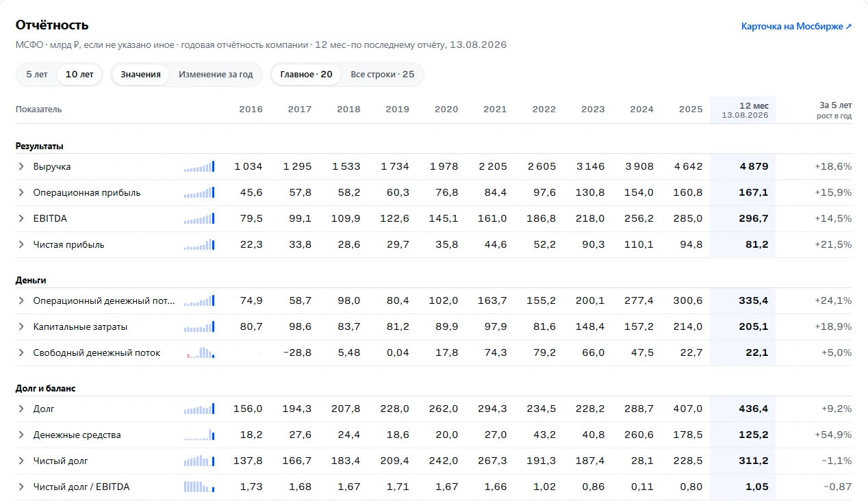Viewport: 868px width, 501px height.
Task: Click the Чистая прибыль mini chart
Action: 199,244
